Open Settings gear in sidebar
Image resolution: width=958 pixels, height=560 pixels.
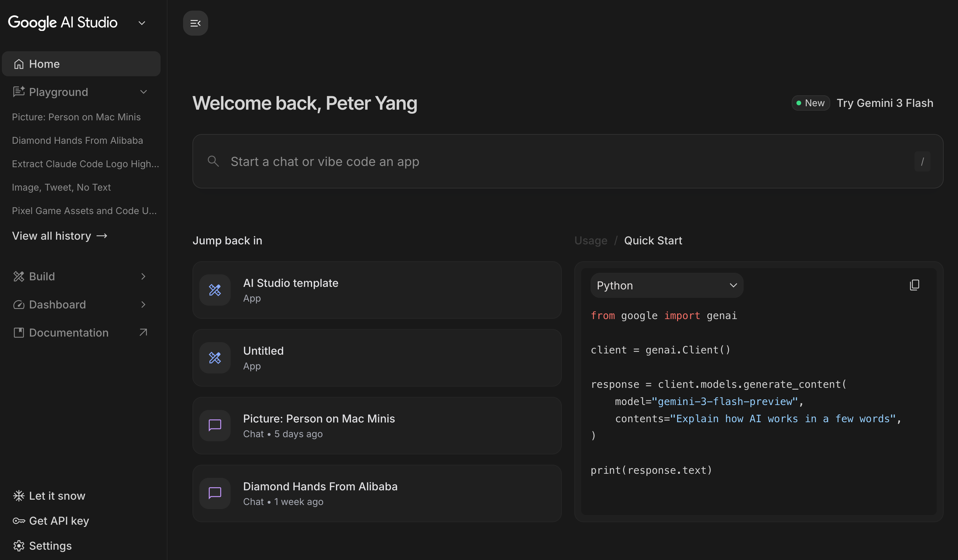click(x=19, y=546)
